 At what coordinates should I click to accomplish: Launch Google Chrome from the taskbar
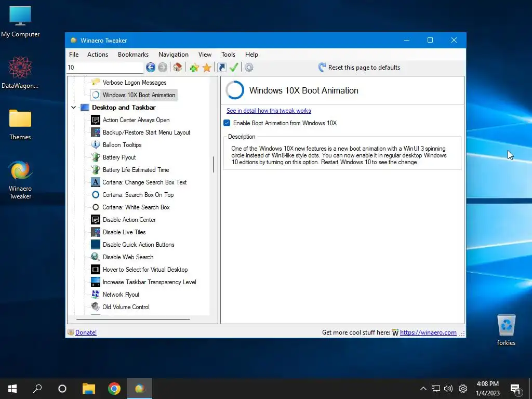[x=114, y=389]
